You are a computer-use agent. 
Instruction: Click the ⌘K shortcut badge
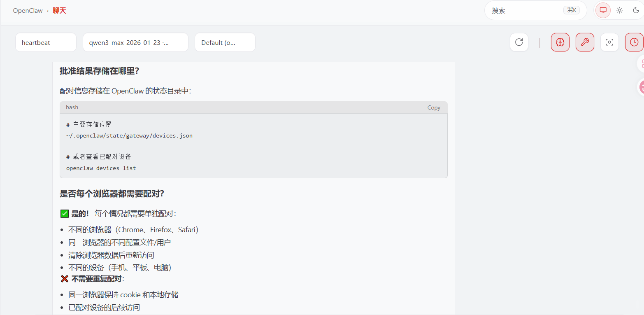[571, 10]
